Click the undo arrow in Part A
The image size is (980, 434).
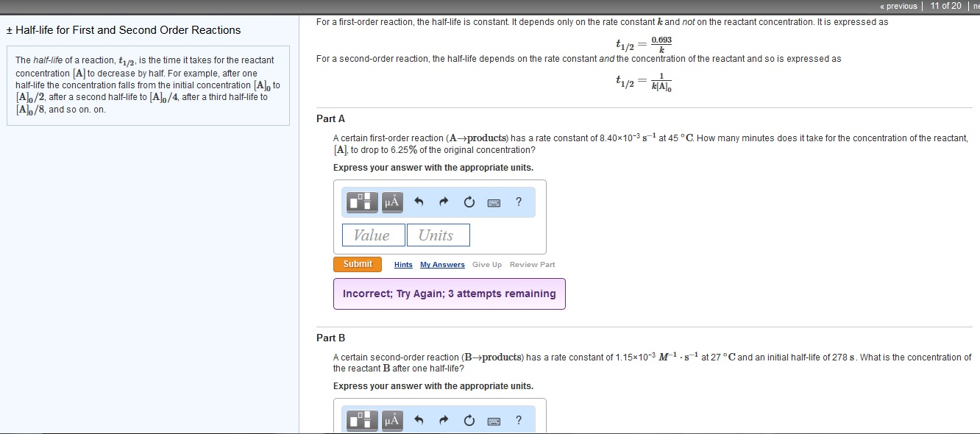point(419,202)
